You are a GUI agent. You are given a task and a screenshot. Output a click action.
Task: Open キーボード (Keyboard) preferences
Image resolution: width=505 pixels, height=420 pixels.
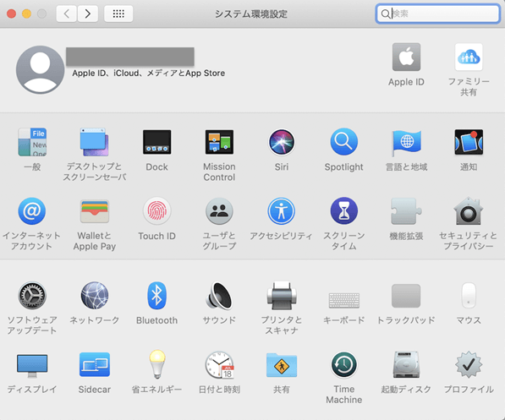coord(344,300)
